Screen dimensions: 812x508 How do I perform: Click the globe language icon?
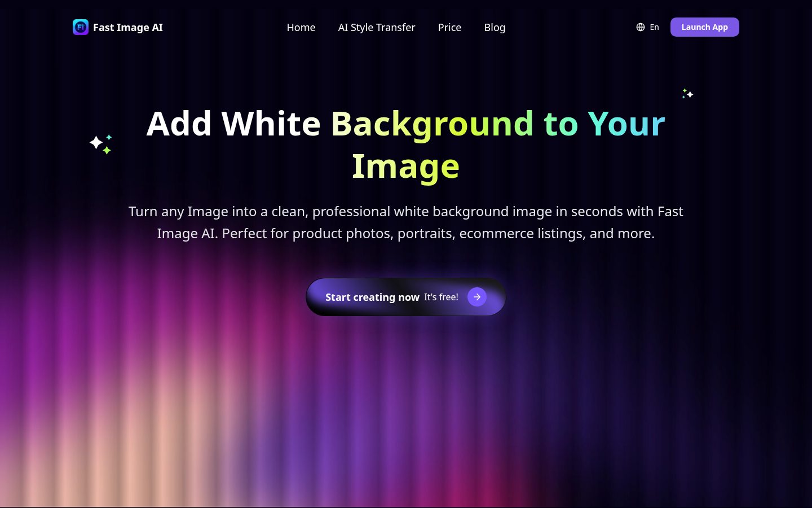click(x=641, y=27)
